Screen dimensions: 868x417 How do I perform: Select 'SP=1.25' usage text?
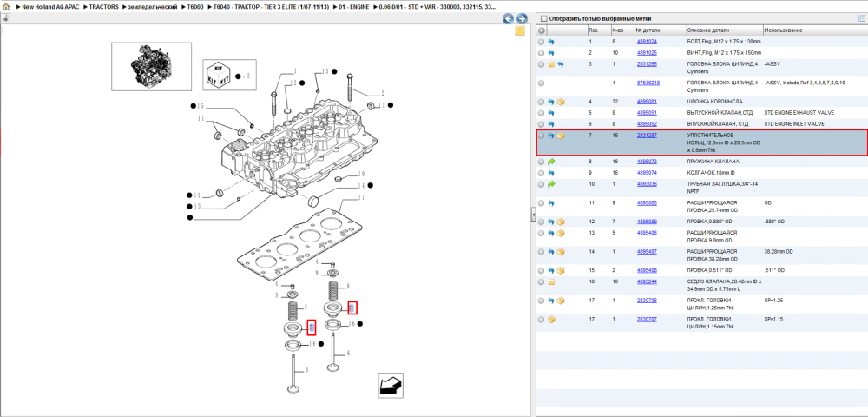tap(774, 301)
